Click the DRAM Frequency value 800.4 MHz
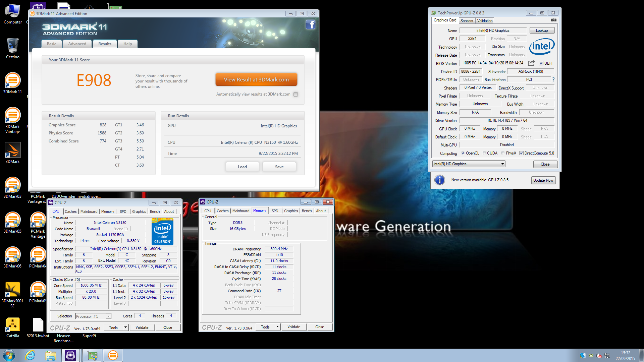644x362 pixels. click(279, 249)
